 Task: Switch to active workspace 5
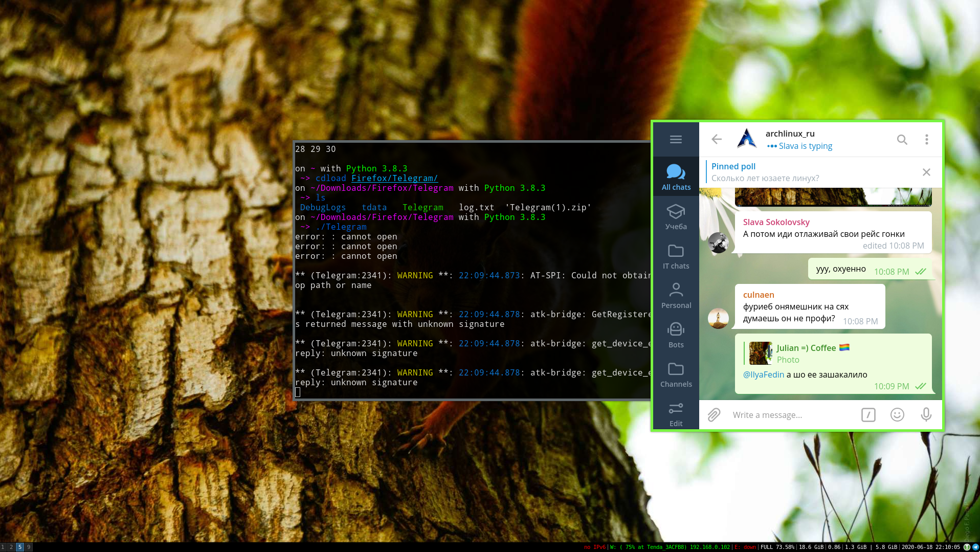point(20,547)
